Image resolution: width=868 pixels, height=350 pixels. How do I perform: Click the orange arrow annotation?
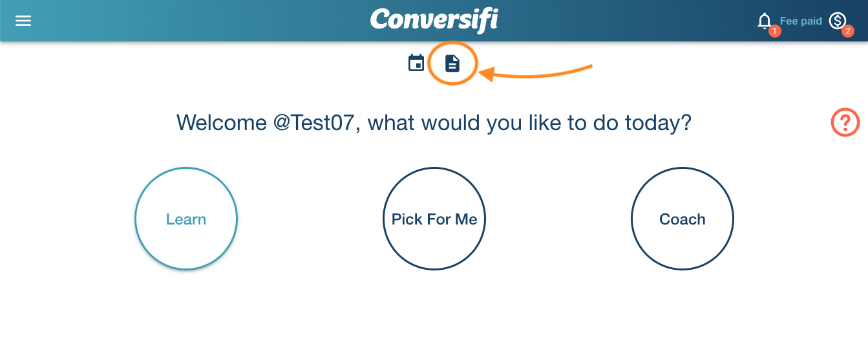point(536,72)
